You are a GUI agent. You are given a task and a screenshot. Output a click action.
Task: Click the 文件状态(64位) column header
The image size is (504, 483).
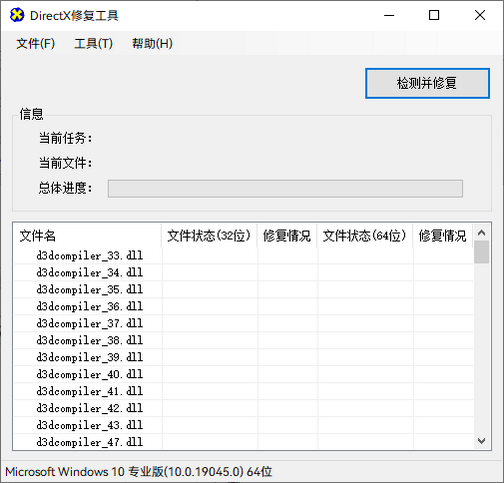click(x=365, y=236)
